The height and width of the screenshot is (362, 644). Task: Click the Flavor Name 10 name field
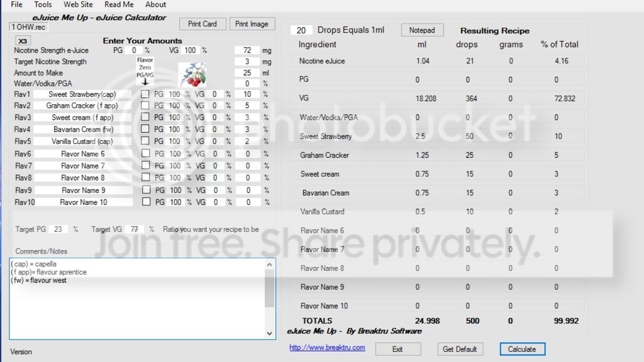[84, 202]
